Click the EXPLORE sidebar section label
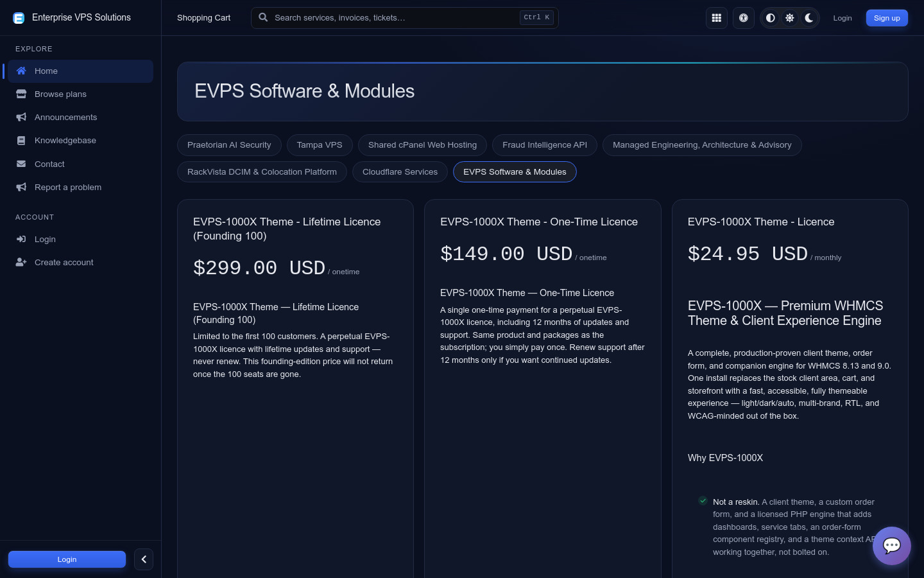924x578 pixels. (x=34, y=49)
